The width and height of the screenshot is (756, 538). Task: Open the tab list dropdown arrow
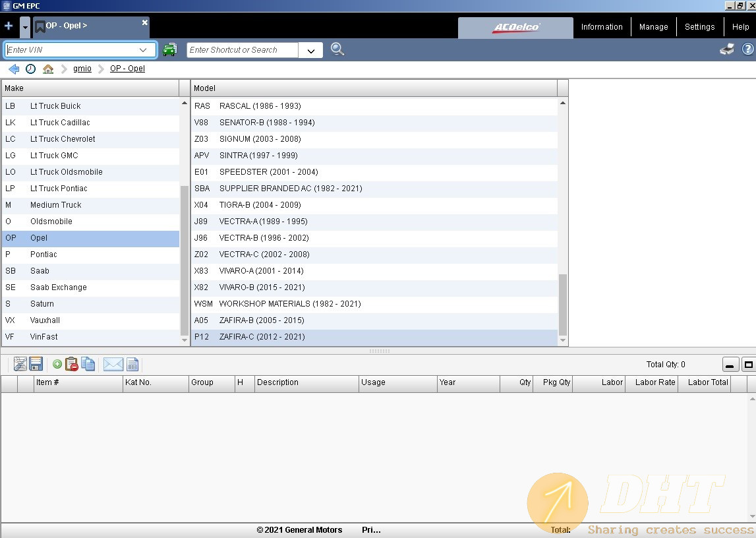(x=25, y=27)
